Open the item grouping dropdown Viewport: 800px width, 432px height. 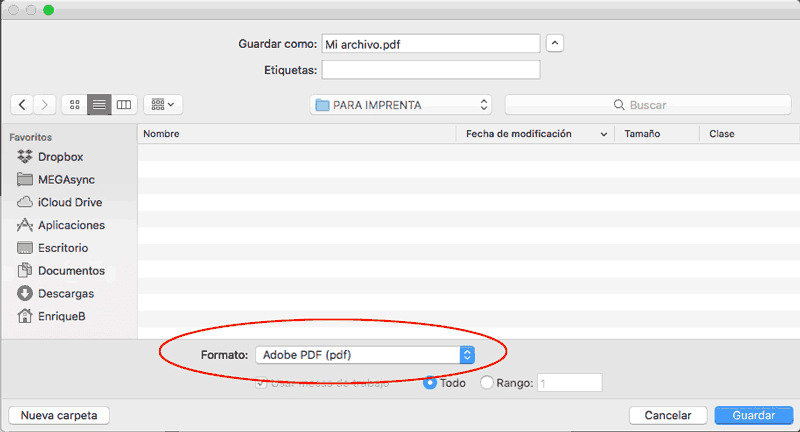pyautogui.click(x=163, y=105)
